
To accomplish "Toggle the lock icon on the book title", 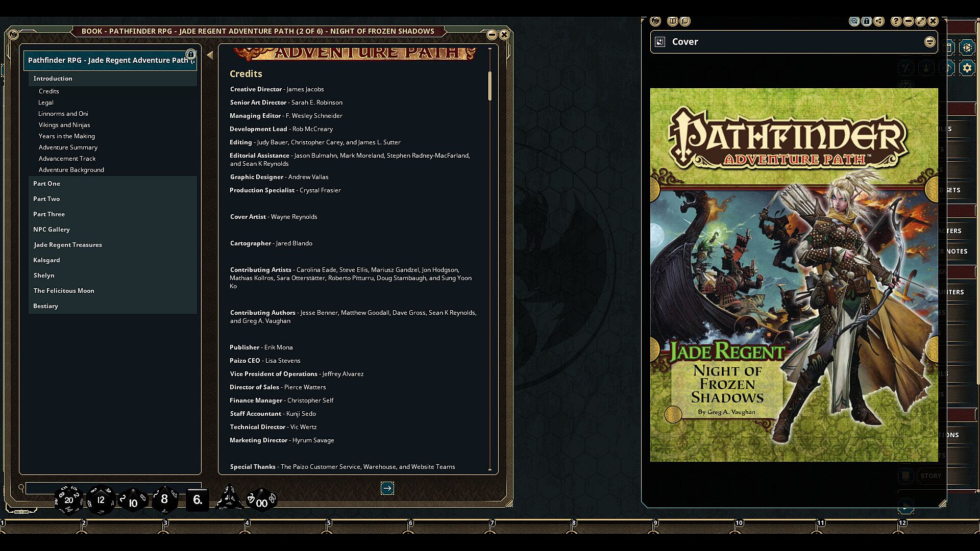I will click(190, 54).
